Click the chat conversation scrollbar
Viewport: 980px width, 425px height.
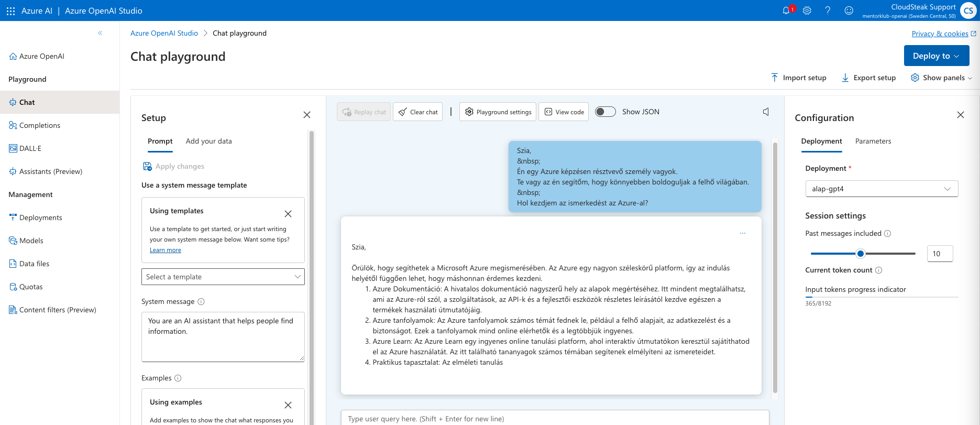pyautogui.click(x=775, y=267)
